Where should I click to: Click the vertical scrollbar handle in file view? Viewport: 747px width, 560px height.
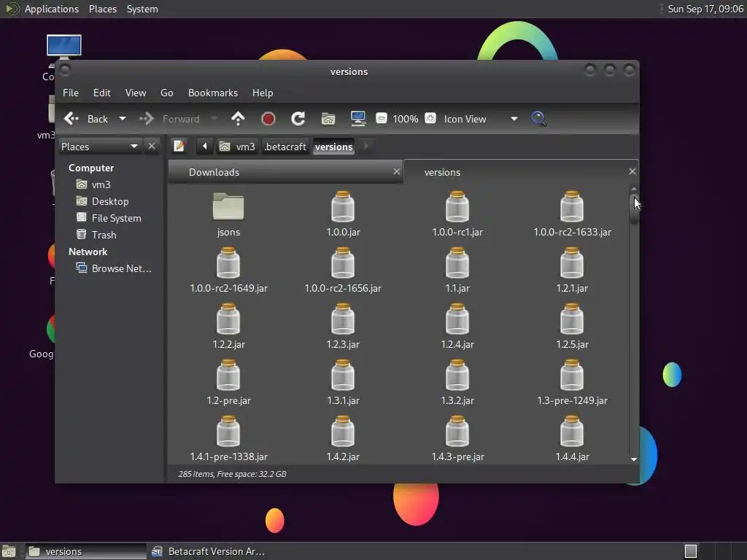click(634, 209)
